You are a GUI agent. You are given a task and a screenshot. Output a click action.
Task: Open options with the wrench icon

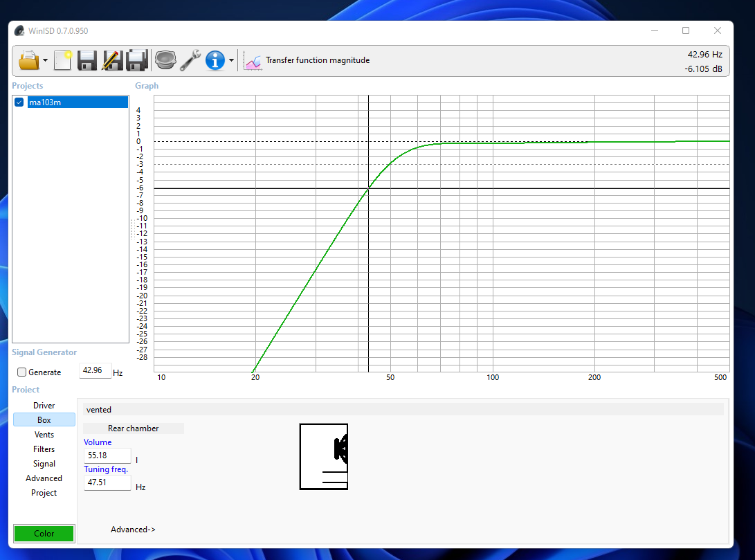coord(190,61)
